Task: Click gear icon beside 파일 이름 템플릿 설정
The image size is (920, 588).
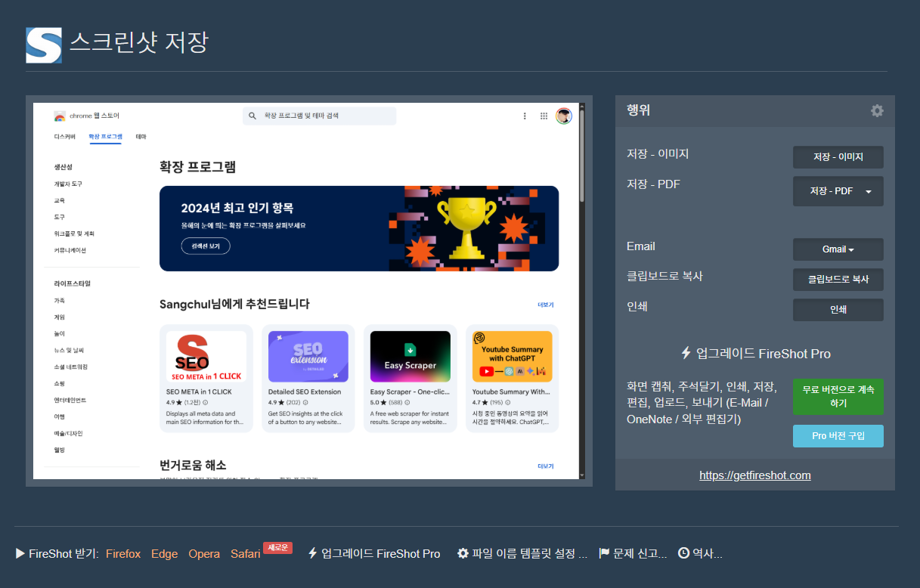Action: point(463,553)
